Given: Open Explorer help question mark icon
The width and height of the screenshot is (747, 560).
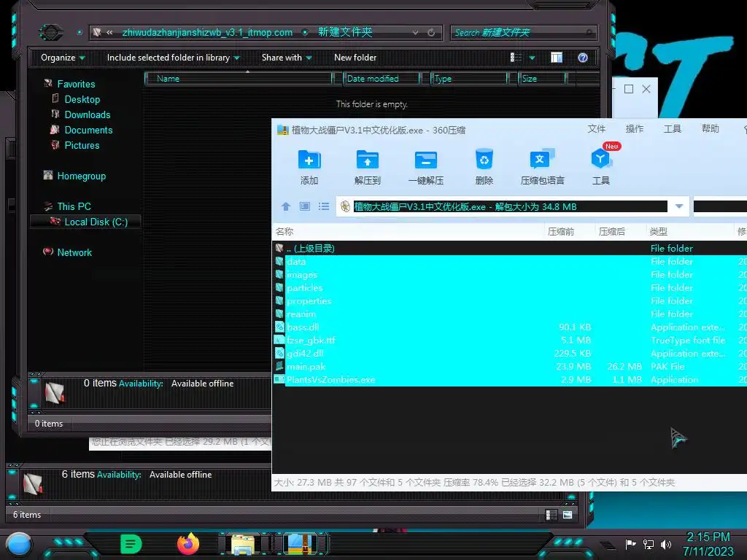Looking at the screenshot, I should [583, 58].
